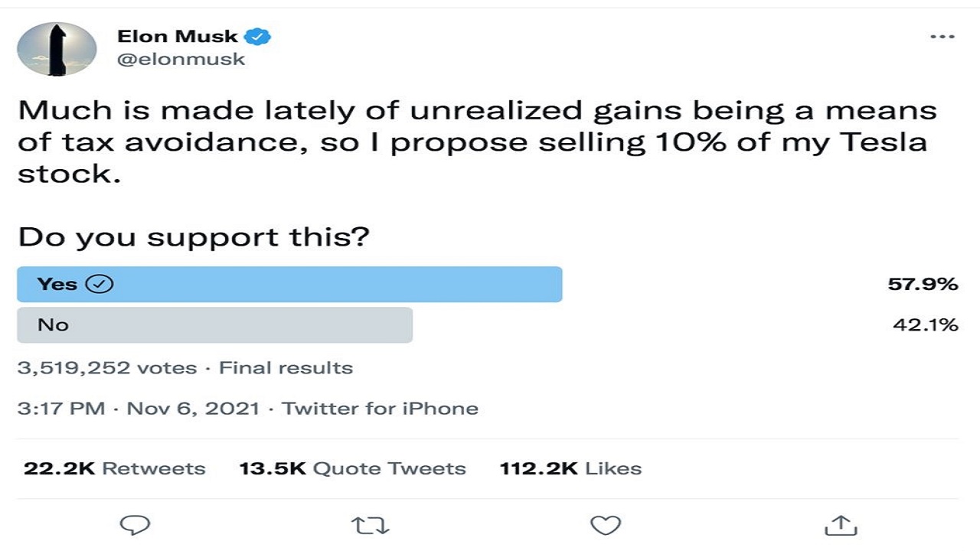The width and height of the screenshot is (980, 551).
Task: Click the 3:17 PM Nov 6, 2021 timestamp
Action: coord(138,409)
